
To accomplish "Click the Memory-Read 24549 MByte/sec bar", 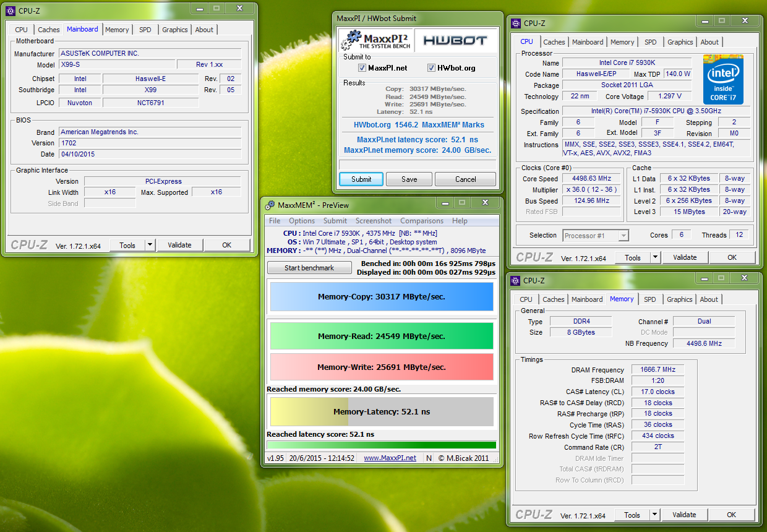I will [x=382, y=336].
